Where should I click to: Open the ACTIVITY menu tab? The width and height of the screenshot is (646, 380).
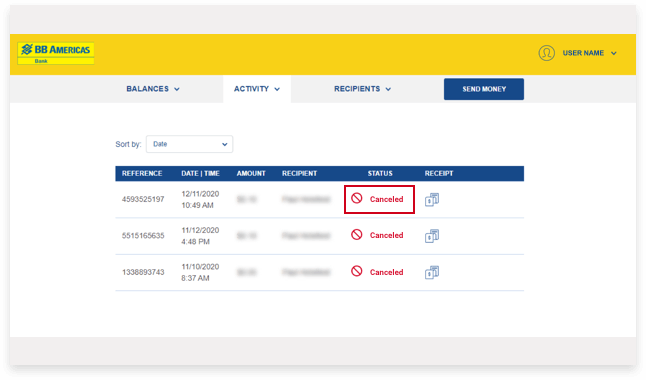click(257, 89)
